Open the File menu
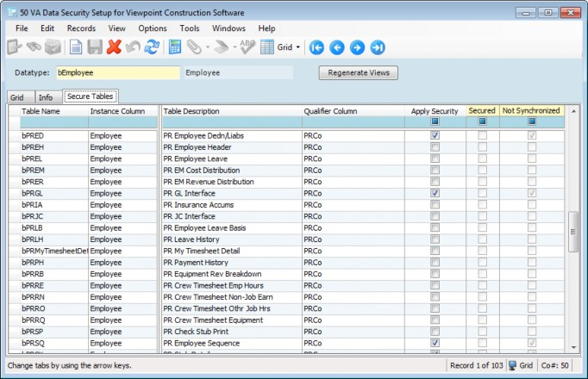This screenshot has width=588, height=379. click(x=22, y=28)
